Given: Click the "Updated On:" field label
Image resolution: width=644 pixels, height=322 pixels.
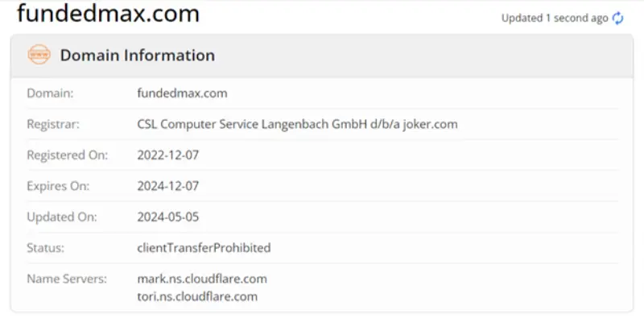Looking at the screenshot, I should coord(61,217).
